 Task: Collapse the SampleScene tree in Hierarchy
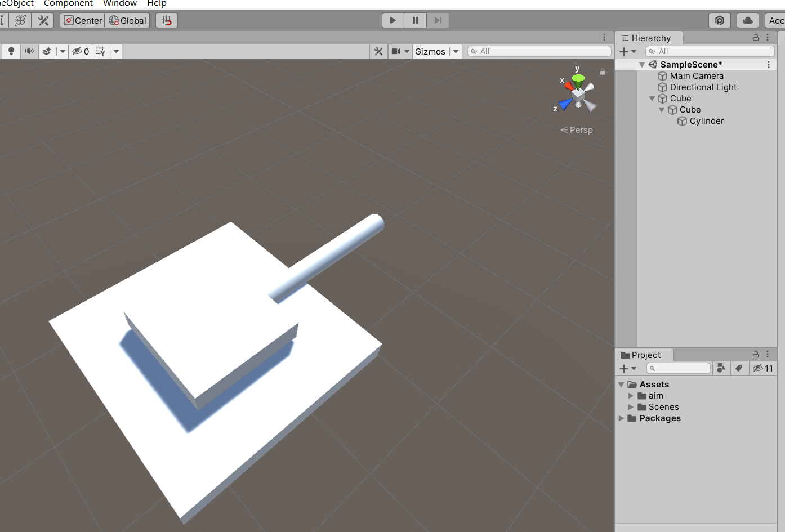click(x=641, y=65)
